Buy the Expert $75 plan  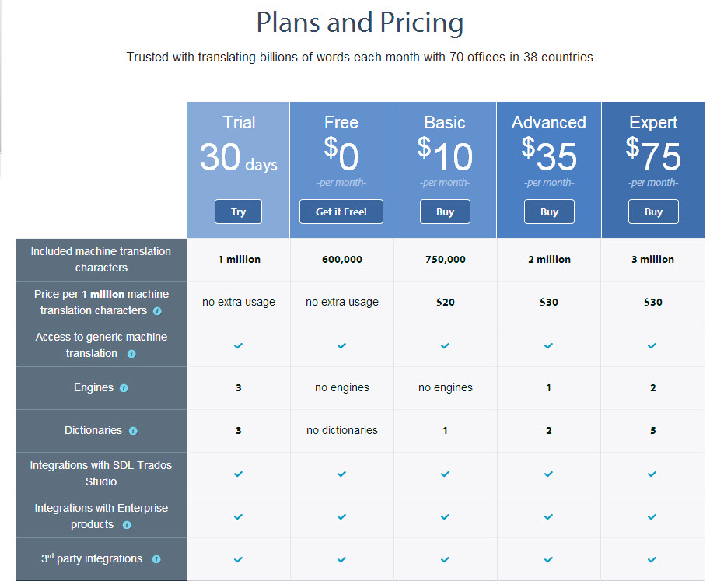653,212
